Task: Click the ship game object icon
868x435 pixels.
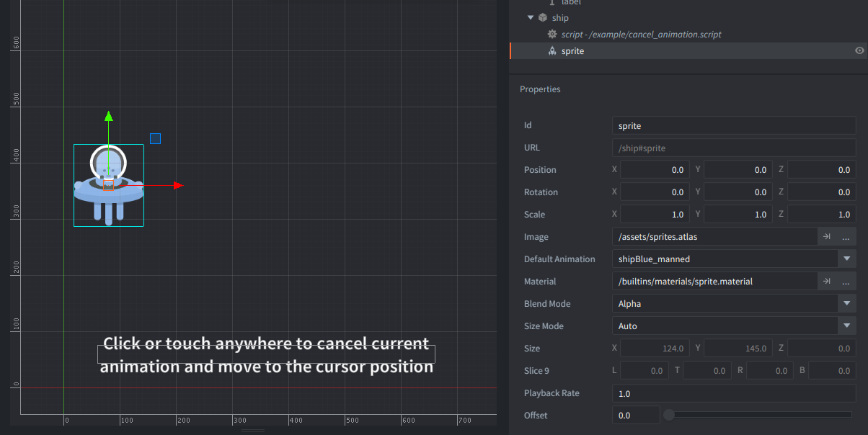Action: pos(543,17)
